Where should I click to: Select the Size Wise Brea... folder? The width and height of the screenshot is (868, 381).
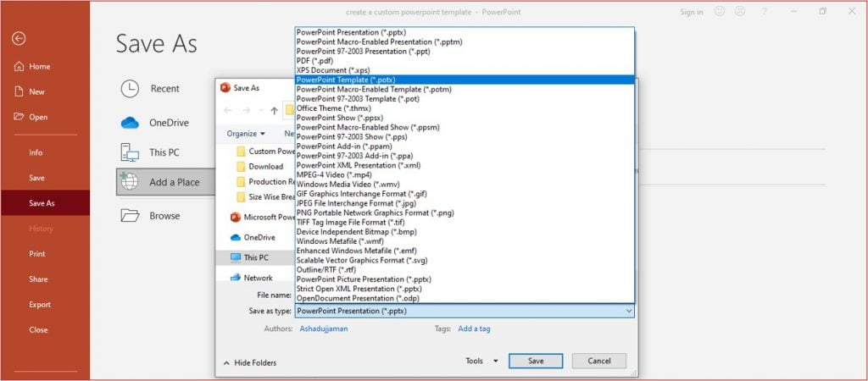click(266, 197)
